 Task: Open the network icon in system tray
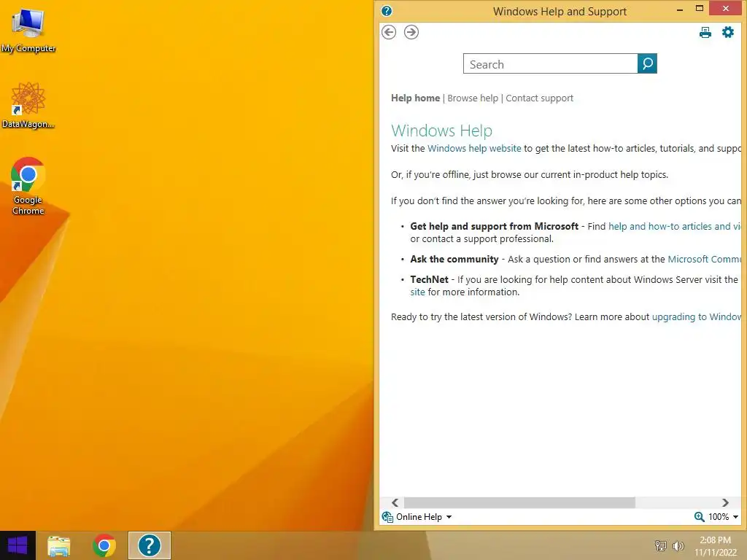[x=661, y=545]
